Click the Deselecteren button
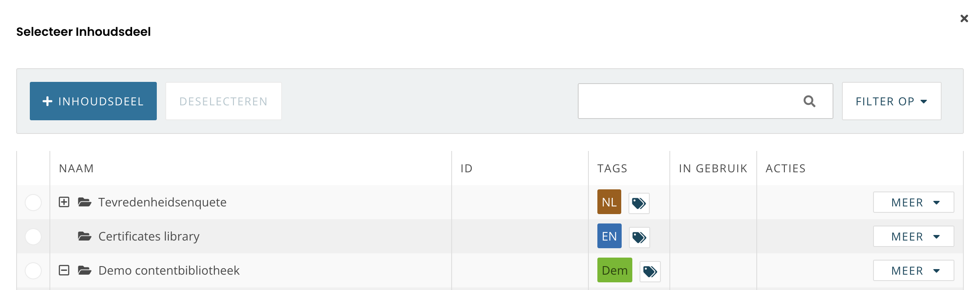The height and width of the screenshot is (290, 980). point(223,101)
